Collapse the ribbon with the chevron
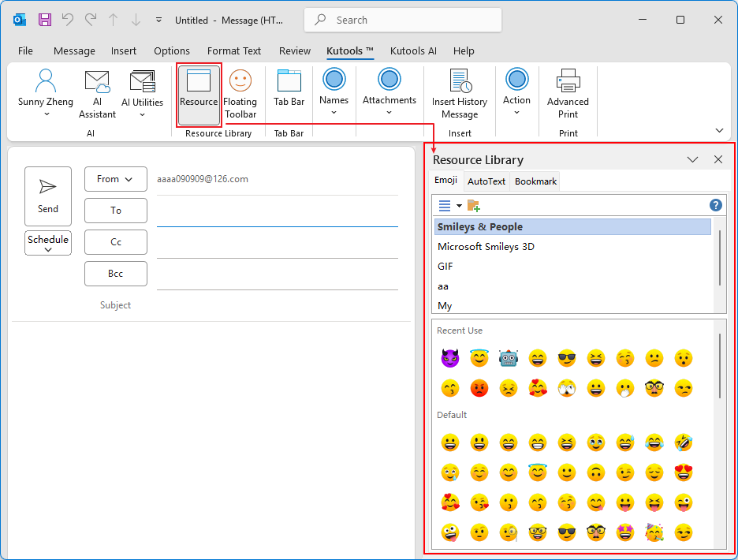This screenshot has width=738, height=560. pyautogui.click(x=719, y=130)
